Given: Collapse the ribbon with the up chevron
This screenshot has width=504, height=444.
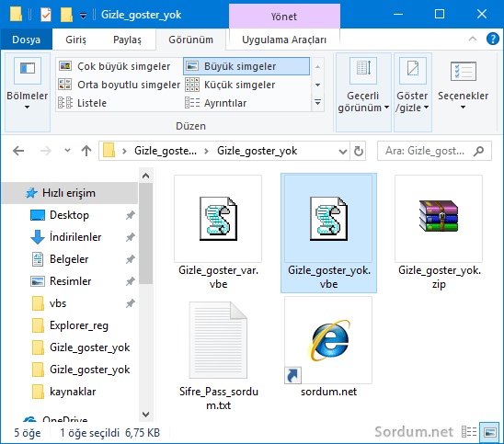Looking at the screenshot, I should tap(473, 40).
